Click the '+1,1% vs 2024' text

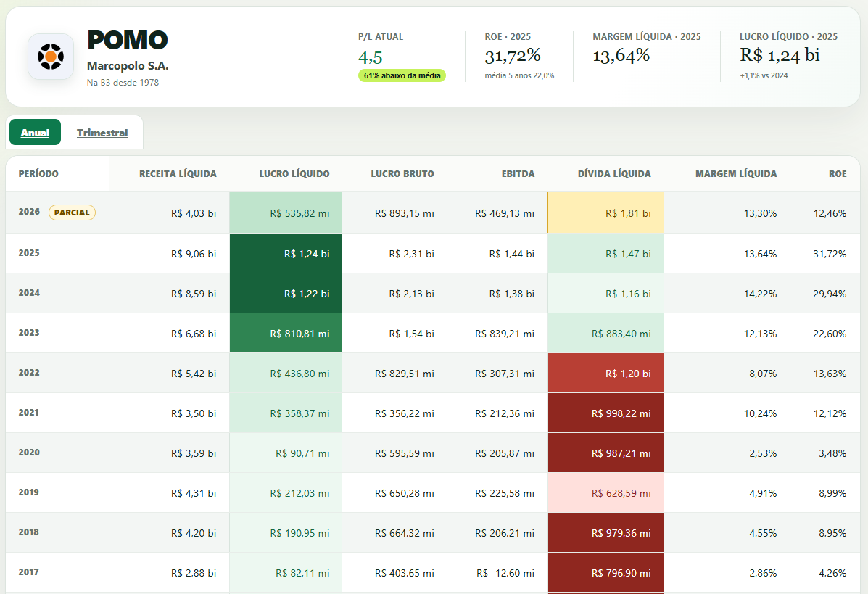764,76
